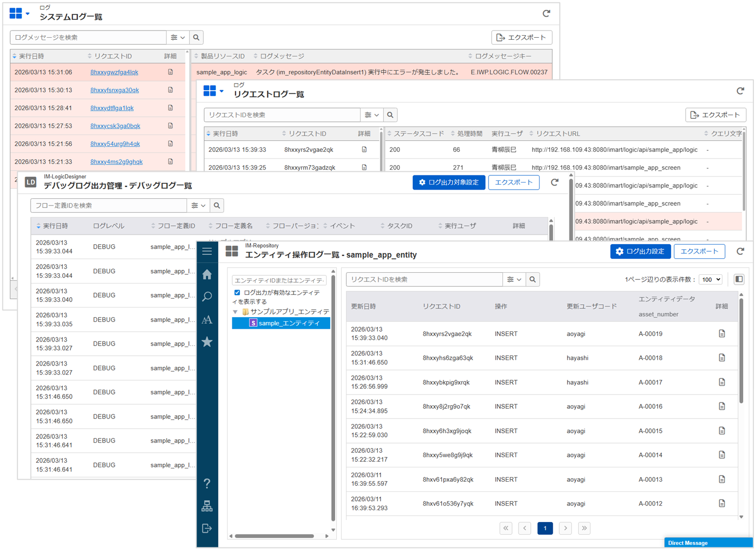
Task: Select the sample_エンティティ tree item
Action: click(x=288, y=323)
